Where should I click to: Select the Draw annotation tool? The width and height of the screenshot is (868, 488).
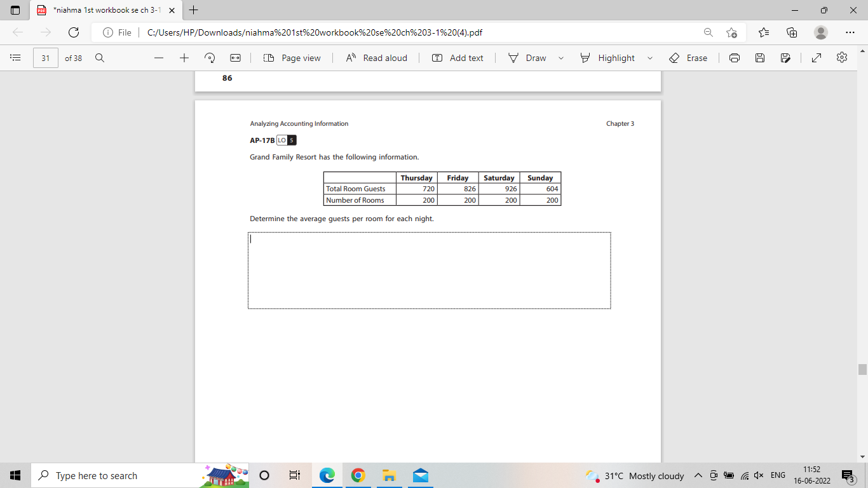pos(532,58)
